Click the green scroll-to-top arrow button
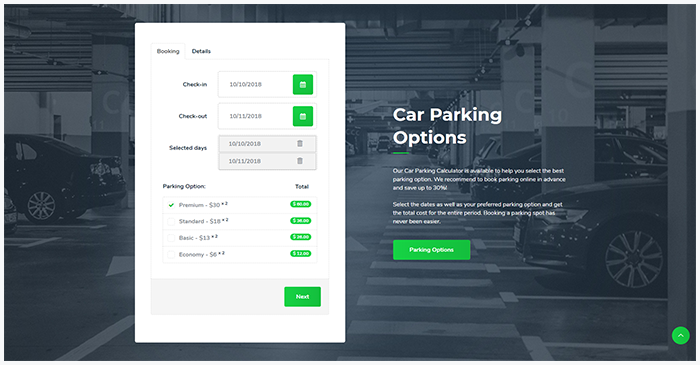This screenshot has height=365, width=700. tap(680, 335)
